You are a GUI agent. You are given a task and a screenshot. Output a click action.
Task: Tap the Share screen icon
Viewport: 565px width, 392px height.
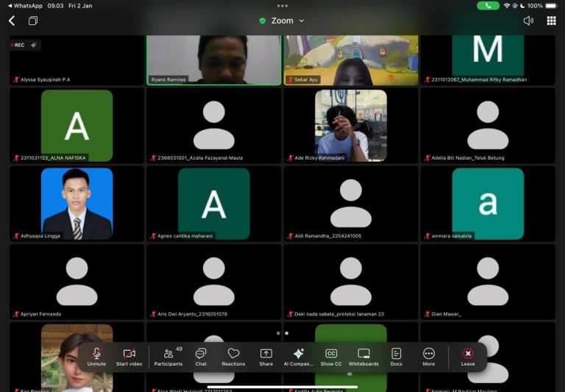pyautogui.click(x=266, y=356)
